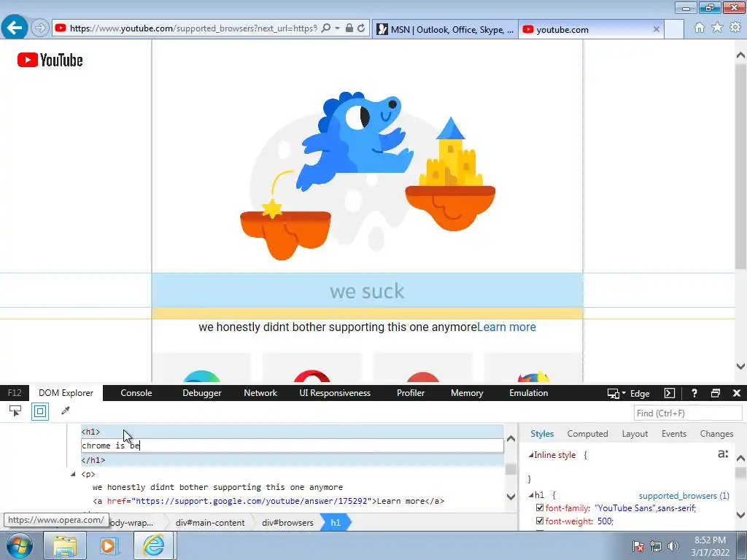Launch Windows Media Player from the taskbar
Viewport: 747px width, 560px height.
pyautogui.click(x=109, y=545)
